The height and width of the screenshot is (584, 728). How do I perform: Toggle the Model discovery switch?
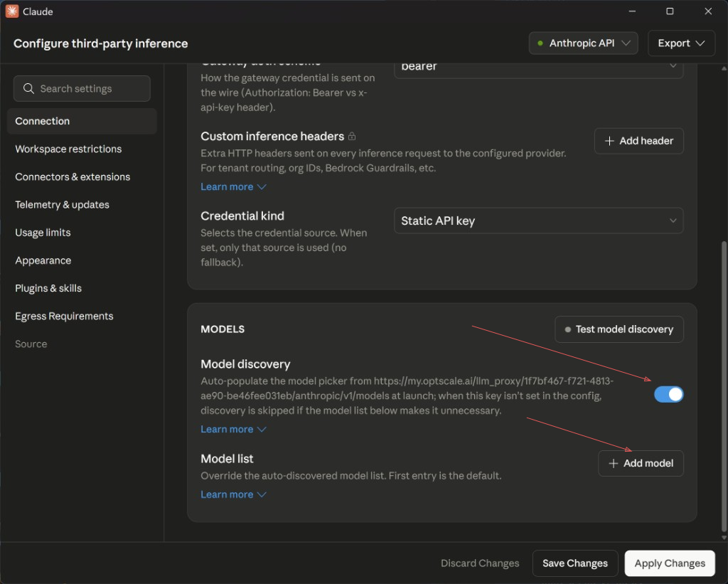(x=668, y=395)
